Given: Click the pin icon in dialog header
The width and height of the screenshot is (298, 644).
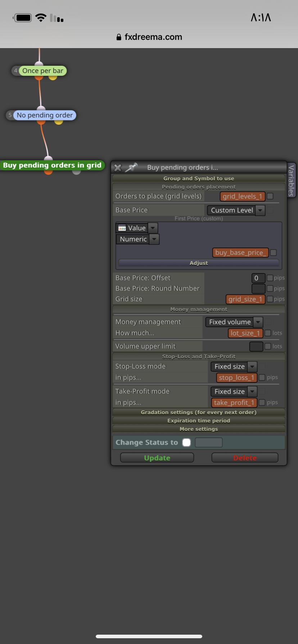Looking at the screenshot, I should (131, 167).
